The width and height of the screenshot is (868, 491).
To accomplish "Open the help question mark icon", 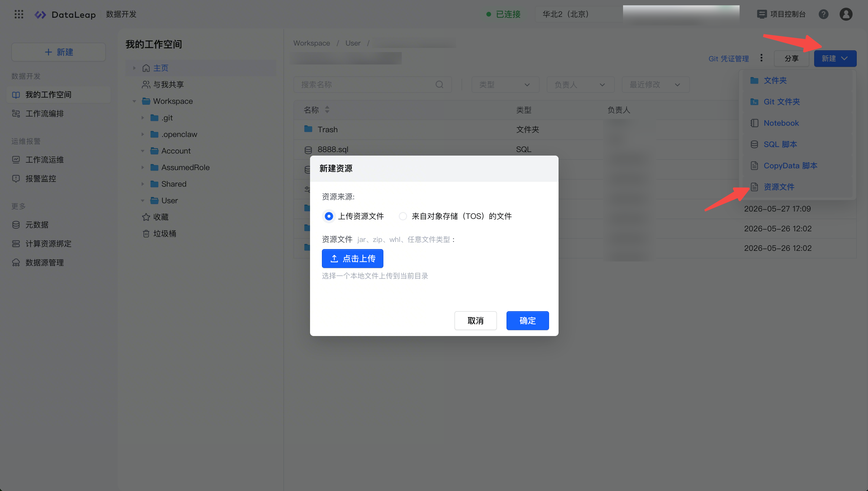I will click(x=823, y=14).
